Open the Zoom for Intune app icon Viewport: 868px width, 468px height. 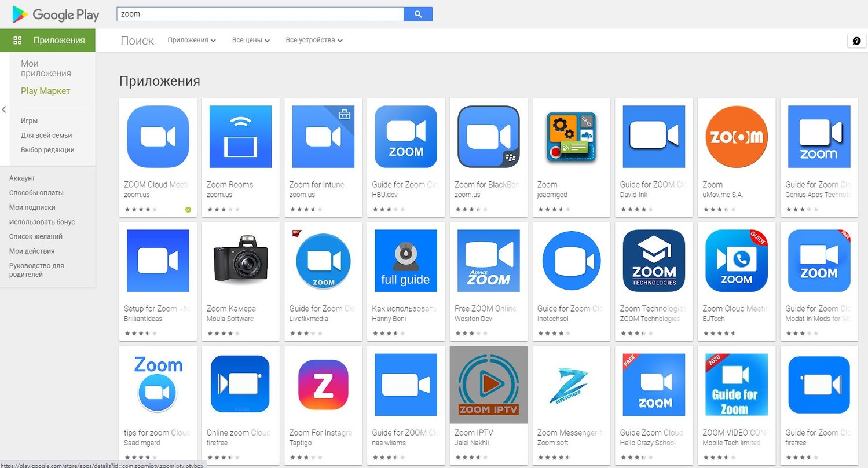pos(323,137)
